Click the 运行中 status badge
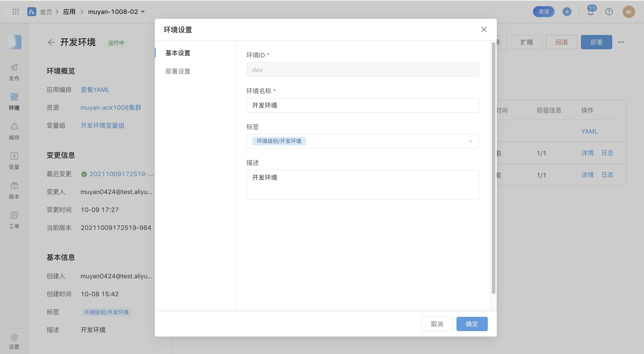644x354 pixels. pos(116,43)
